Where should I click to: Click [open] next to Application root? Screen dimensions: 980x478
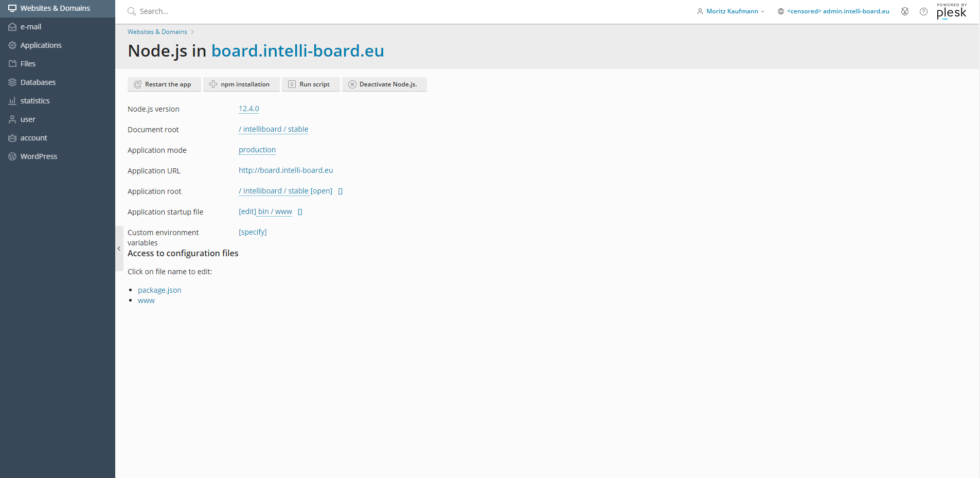point(322,191)
